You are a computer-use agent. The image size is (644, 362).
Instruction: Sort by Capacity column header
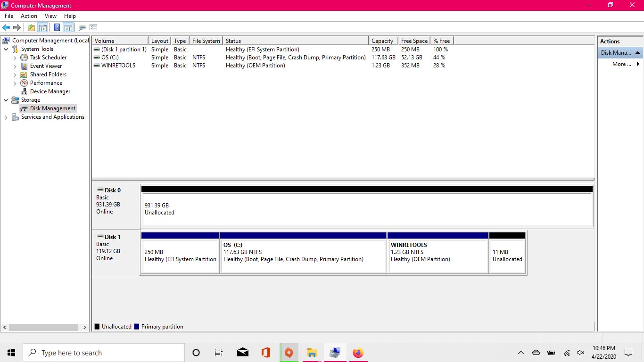pyautogui.click(x=383, y=41)
